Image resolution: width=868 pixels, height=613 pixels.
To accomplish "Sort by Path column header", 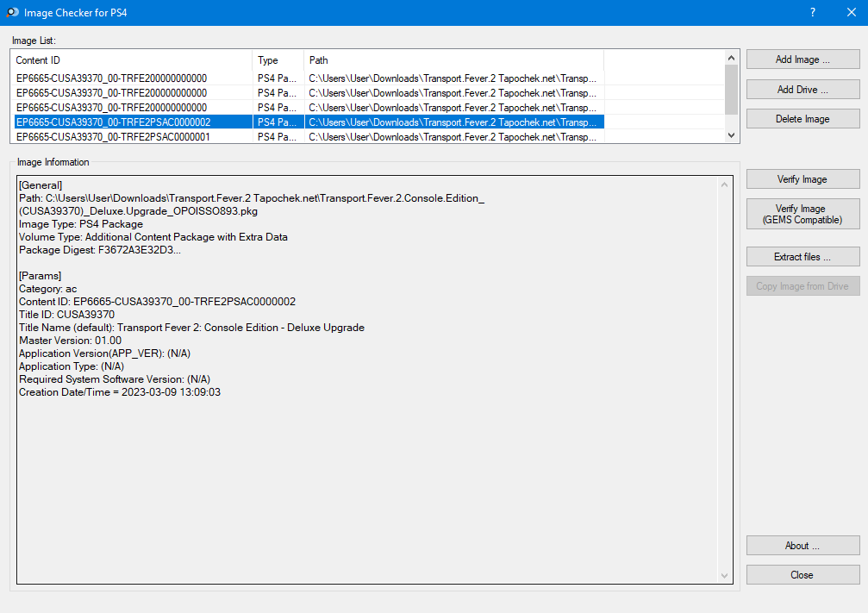I will 453,60.
